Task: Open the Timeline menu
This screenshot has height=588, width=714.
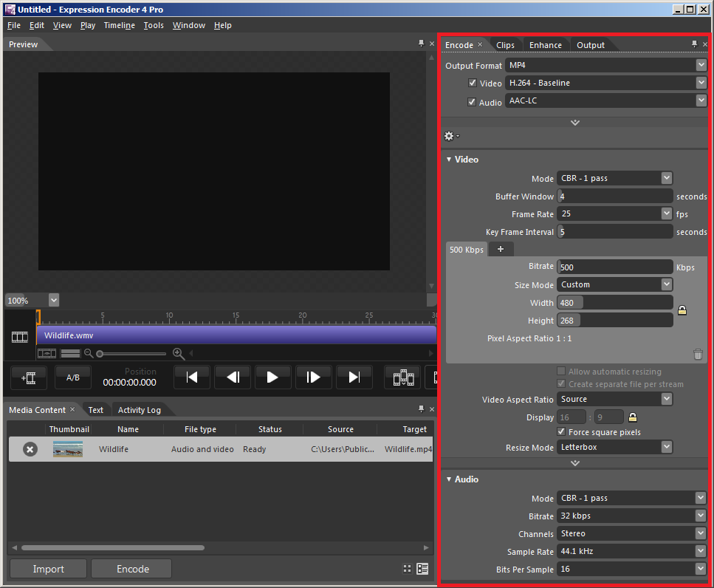Action: point(119,25)
